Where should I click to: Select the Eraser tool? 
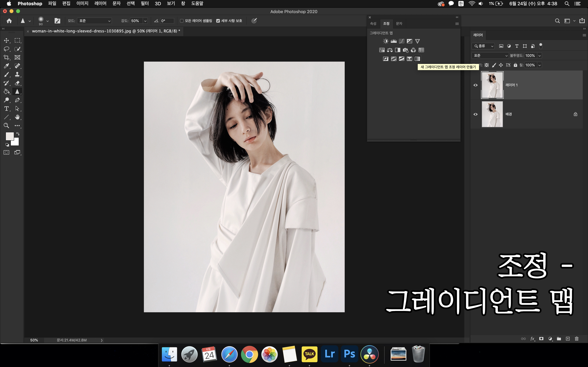pos(17,83)
